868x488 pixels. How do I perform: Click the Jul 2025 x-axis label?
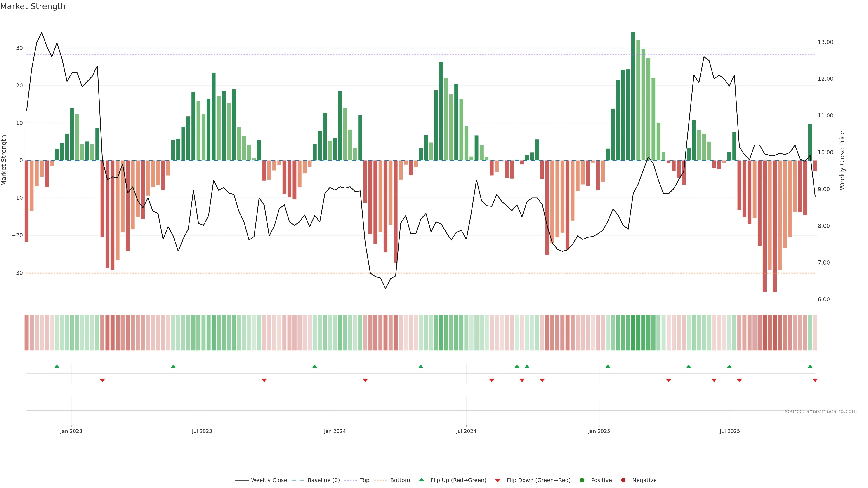(x=729, y=431)
